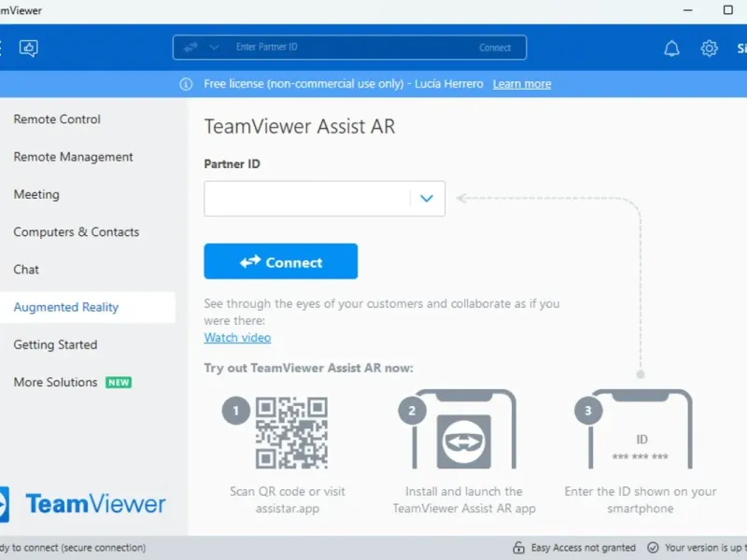Maximize the TeamViewer window

[x=727, y=10]
